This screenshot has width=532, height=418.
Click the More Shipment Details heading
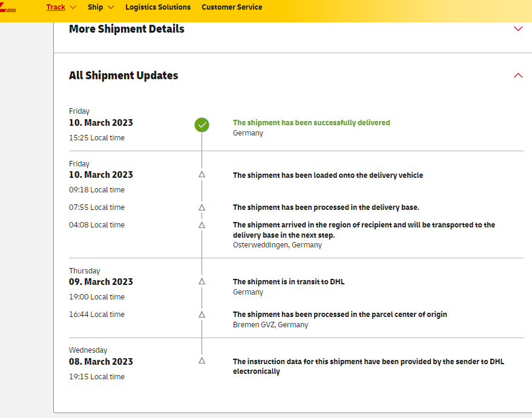click(126, 29)
